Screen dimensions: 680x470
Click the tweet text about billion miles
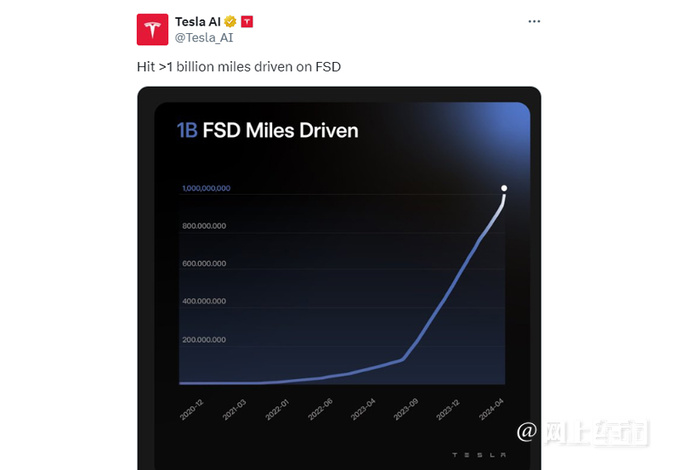pyautogui.click(x=239, y=67)
